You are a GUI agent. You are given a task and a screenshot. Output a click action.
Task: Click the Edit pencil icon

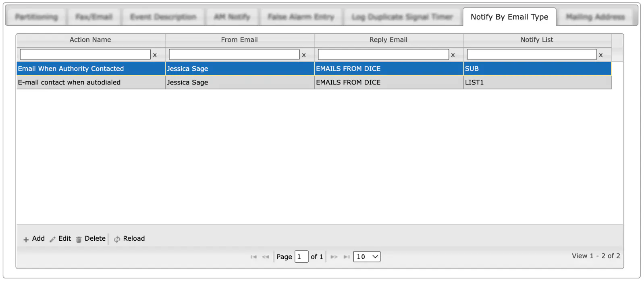tap(52, 240)
